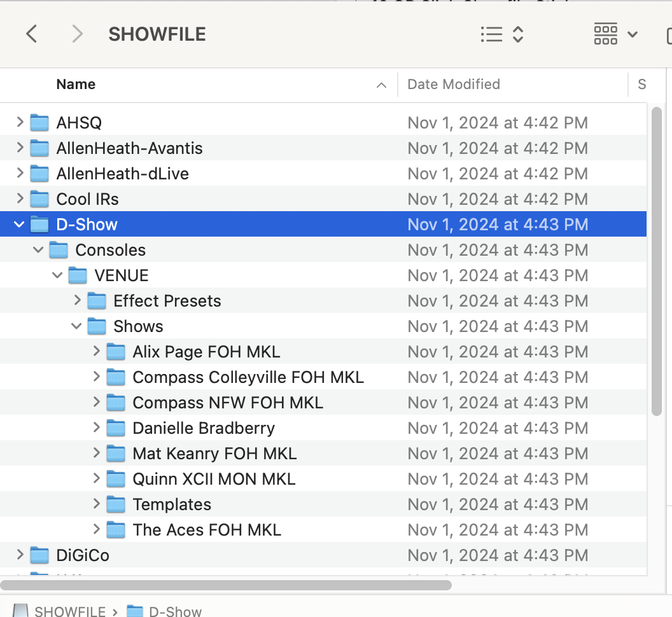Expand the AllenHeath-dLive folder

pos(20,174)
